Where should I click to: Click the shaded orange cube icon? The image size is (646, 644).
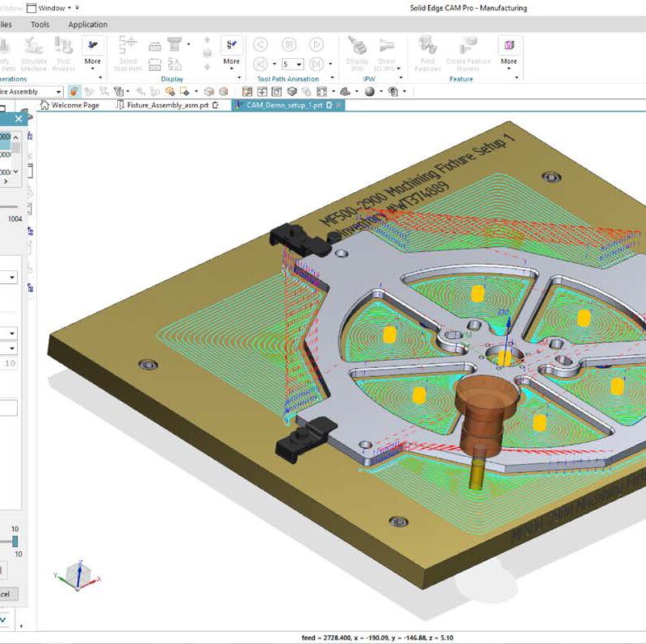tap(224, 91)
